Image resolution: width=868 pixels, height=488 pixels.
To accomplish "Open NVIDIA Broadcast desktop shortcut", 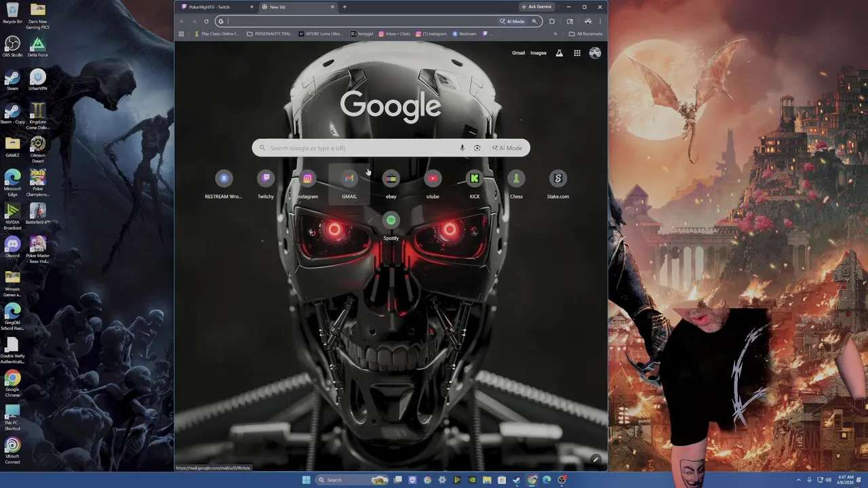I will tap(12, 217).
